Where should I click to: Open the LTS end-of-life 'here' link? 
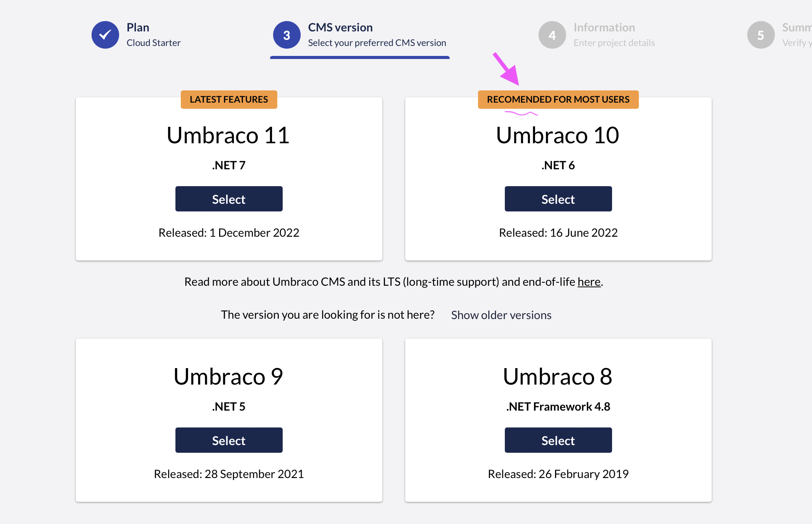(589, 282)
